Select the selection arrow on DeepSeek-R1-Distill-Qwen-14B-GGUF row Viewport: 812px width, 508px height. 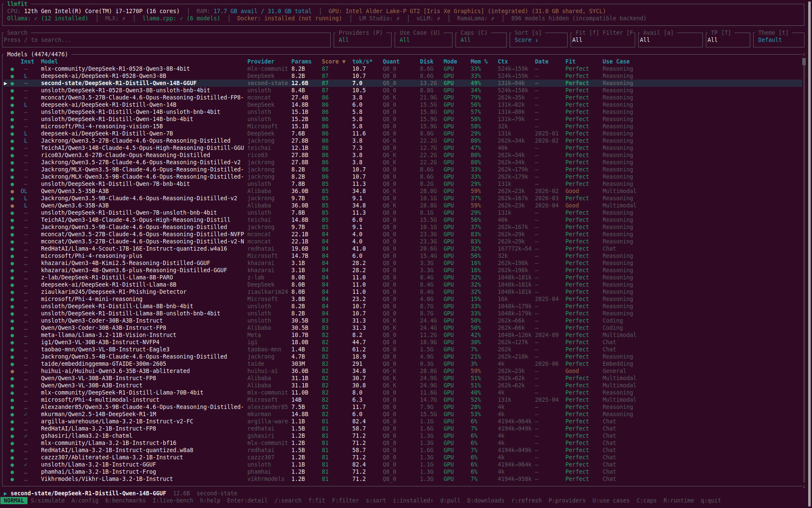click(5, 83)
